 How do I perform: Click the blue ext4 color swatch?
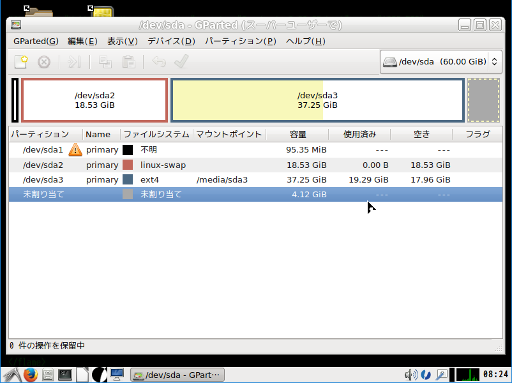[x=128, y=179]
